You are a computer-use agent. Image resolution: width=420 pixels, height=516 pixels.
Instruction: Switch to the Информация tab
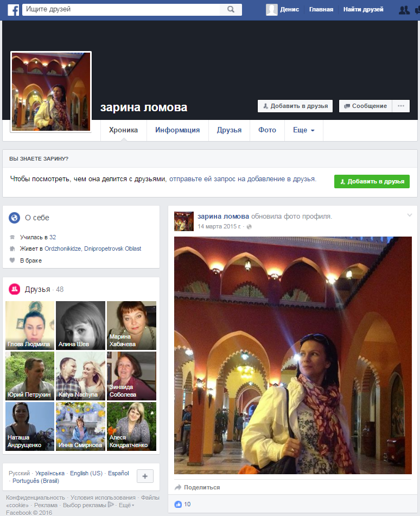(x=177, y=130)
